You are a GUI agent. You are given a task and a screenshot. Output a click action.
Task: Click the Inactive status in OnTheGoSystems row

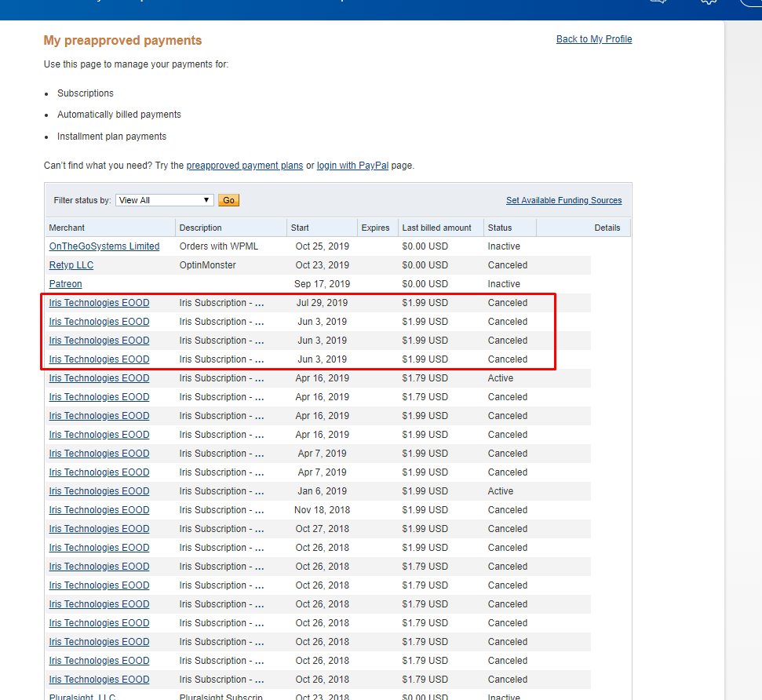click(504, 246)
